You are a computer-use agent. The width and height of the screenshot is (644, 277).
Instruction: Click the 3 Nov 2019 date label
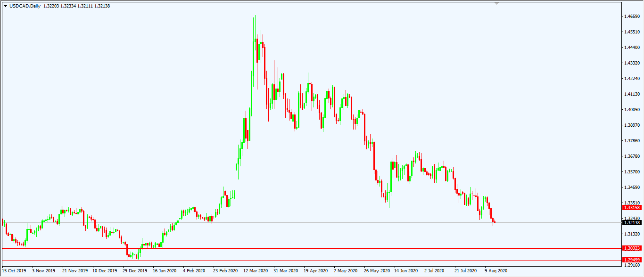[44, 271]
